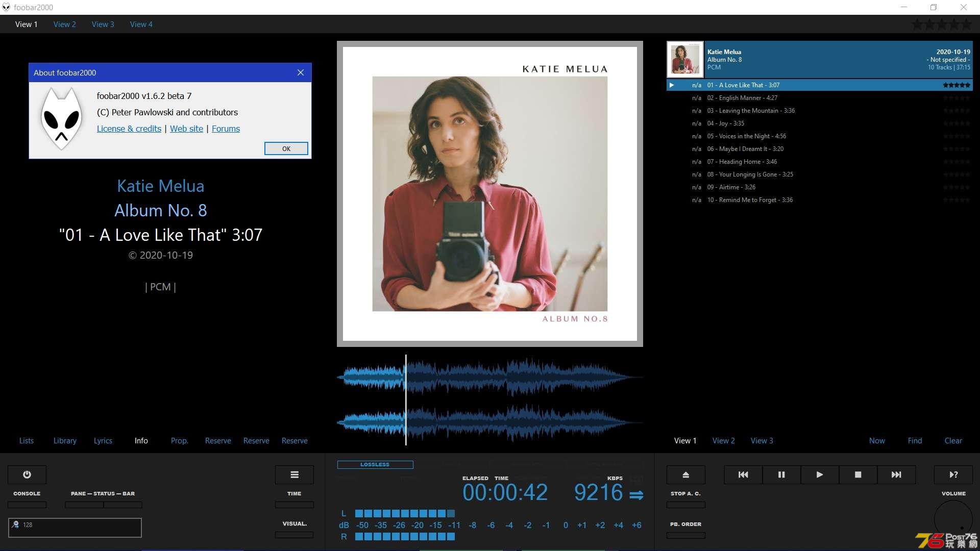980x551 pixels.
Task: Select the Info panel tab
Action: (x=141, y=440)
